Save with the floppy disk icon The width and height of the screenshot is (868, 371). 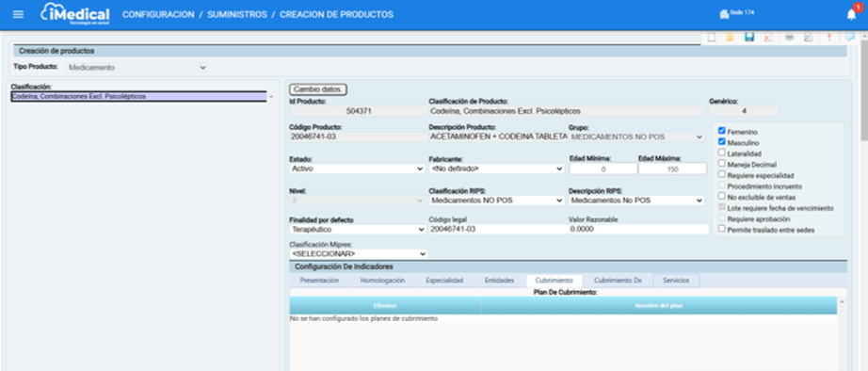click(749, 37)
